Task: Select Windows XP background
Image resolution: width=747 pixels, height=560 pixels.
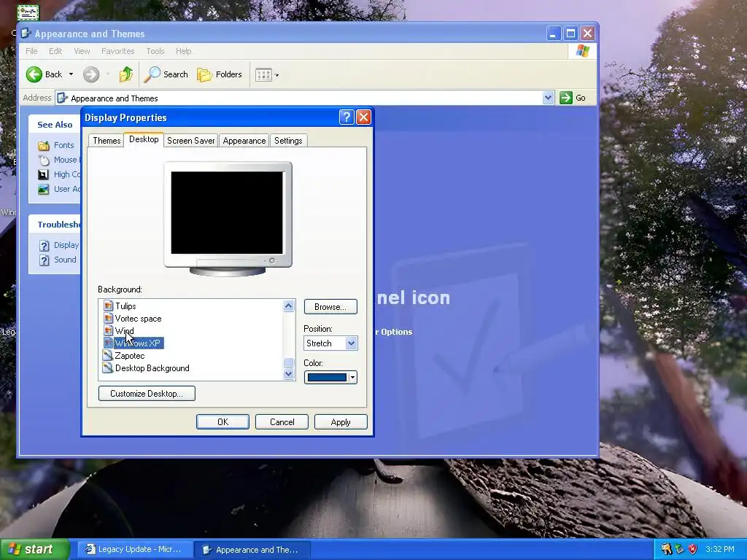Action: [138, 343]
